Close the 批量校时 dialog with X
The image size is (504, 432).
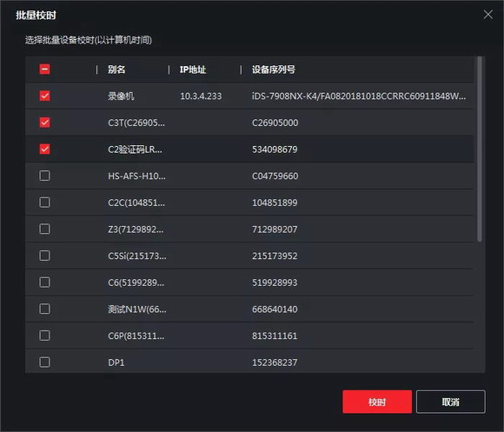point(488,14)
